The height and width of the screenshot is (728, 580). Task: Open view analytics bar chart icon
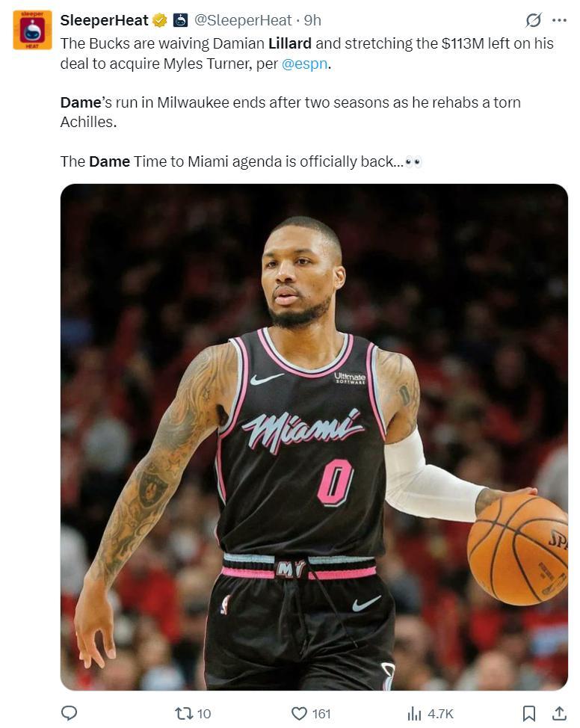tap(414, 713)
